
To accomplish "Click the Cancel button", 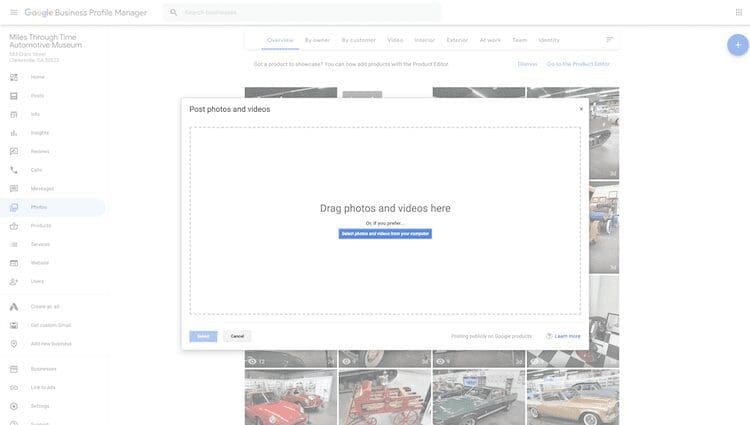I will coord(237,336).
